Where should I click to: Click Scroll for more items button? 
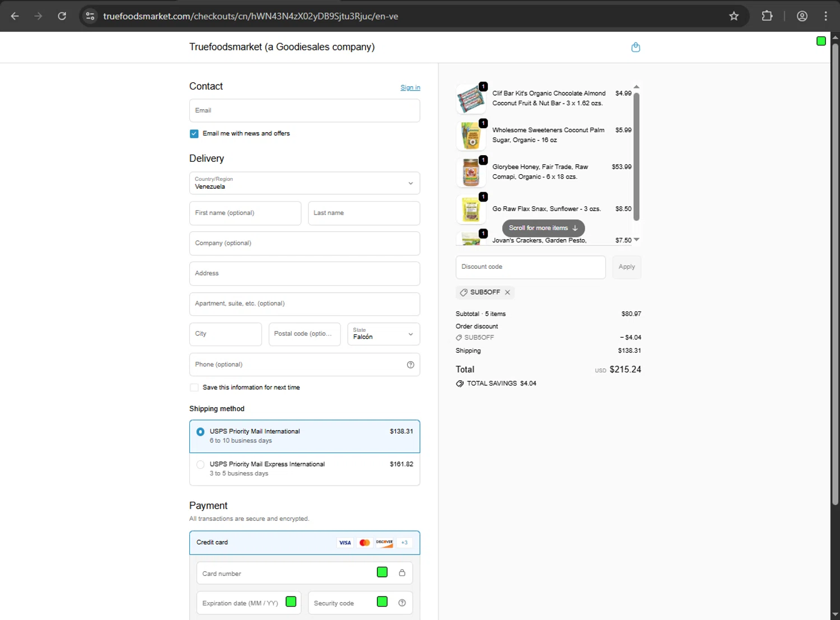[543, 228]
